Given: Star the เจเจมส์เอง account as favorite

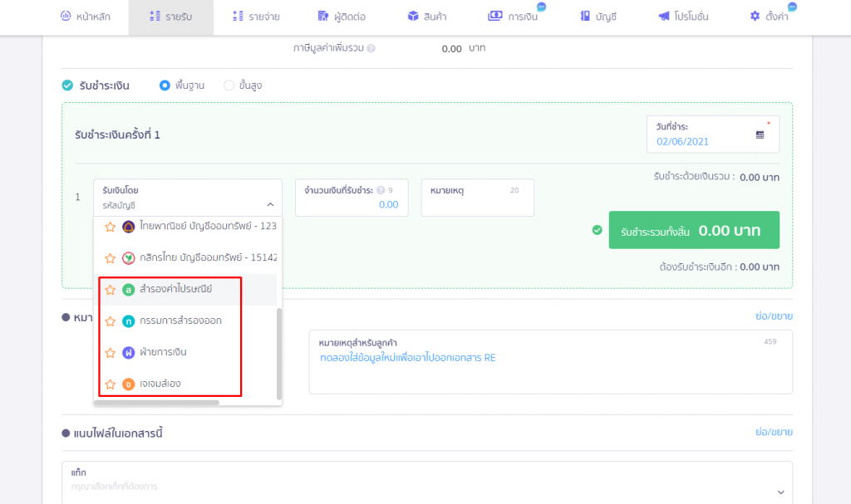Looking at the screenshot, I should coord(110,384).
